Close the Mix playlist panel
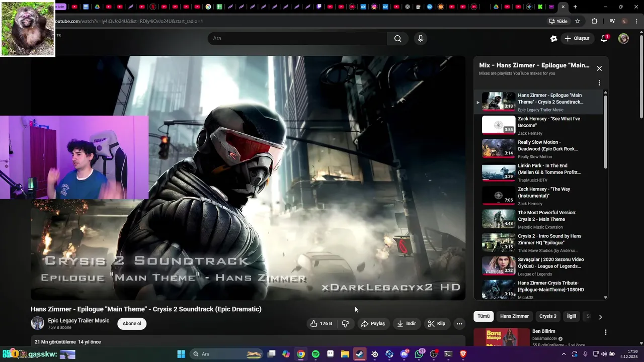 (x=599, y=68)
